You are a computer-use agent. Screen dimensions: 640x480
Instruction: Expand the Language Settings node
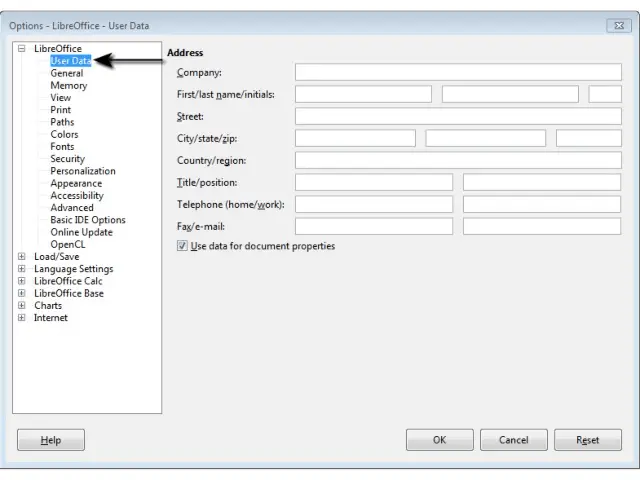click(x=22, y=269)
